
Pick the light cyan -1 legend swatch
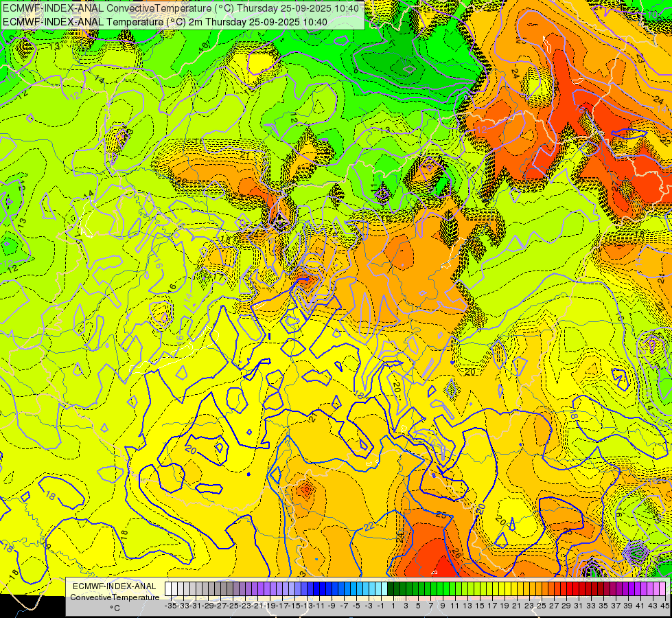[380, 588]
